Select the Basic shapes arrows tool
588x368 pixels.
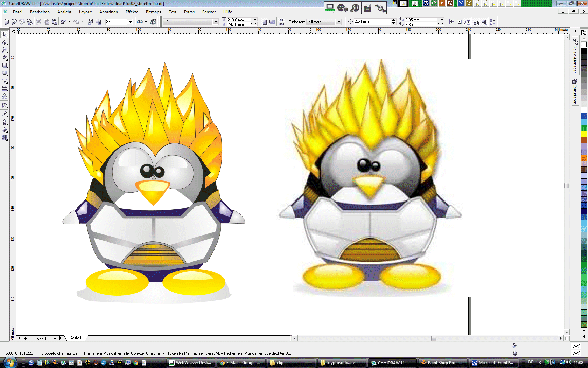coord(5,89)
